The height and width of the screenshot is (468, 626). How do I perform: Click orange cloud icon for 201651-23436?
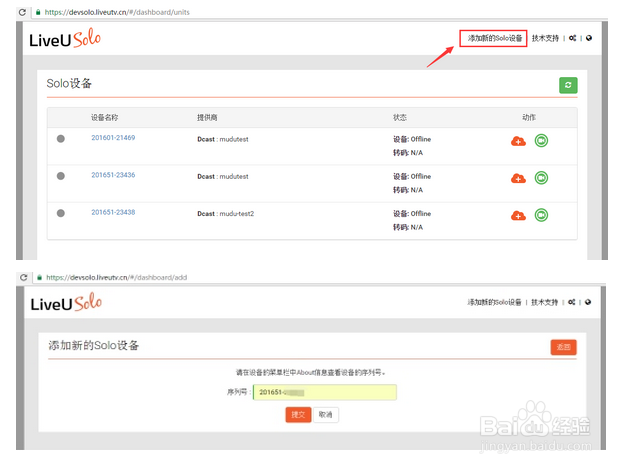(x=518, y=178)
